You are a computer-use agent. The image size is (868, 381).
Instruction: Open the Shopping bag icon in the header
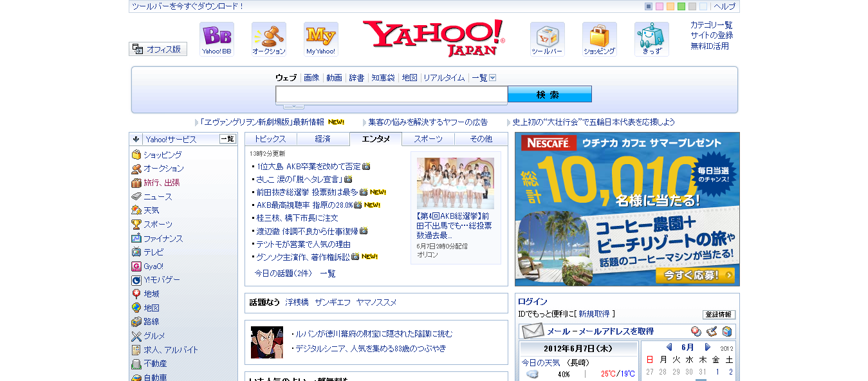600,39
